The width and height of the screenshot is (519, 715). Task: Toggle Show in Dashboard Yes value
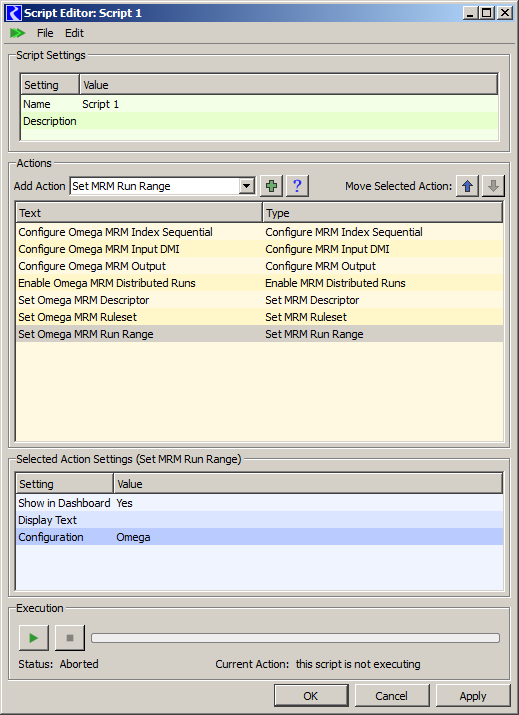tap(124, 503)
